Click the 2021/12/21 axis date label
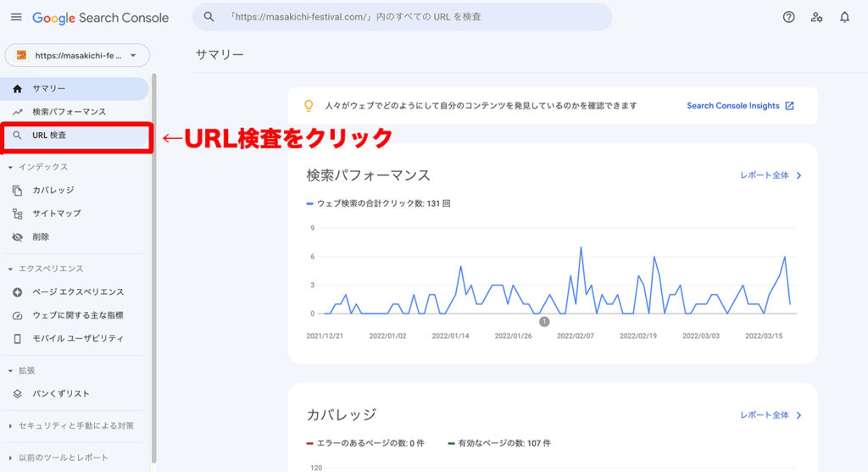 point(325,336)
